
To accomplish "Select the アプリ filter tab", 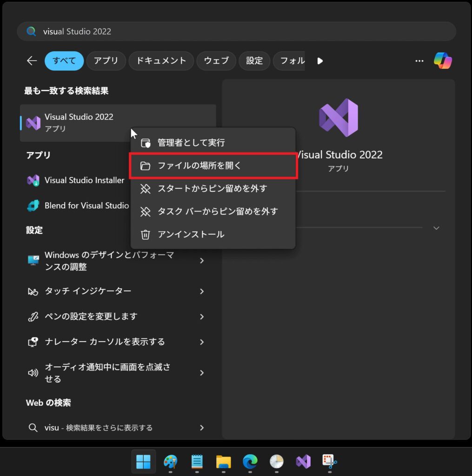I will coord(106,61).
